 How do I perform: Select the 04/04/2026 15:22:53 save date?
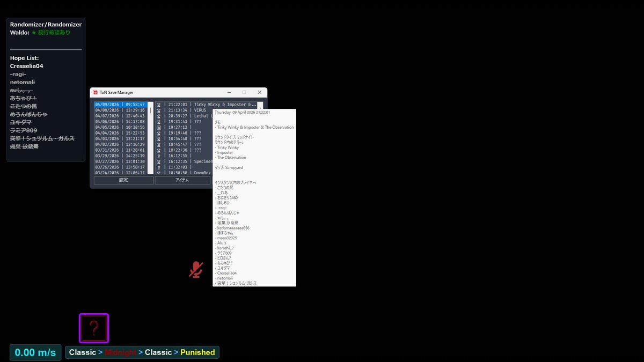click(x=120, y=133)
